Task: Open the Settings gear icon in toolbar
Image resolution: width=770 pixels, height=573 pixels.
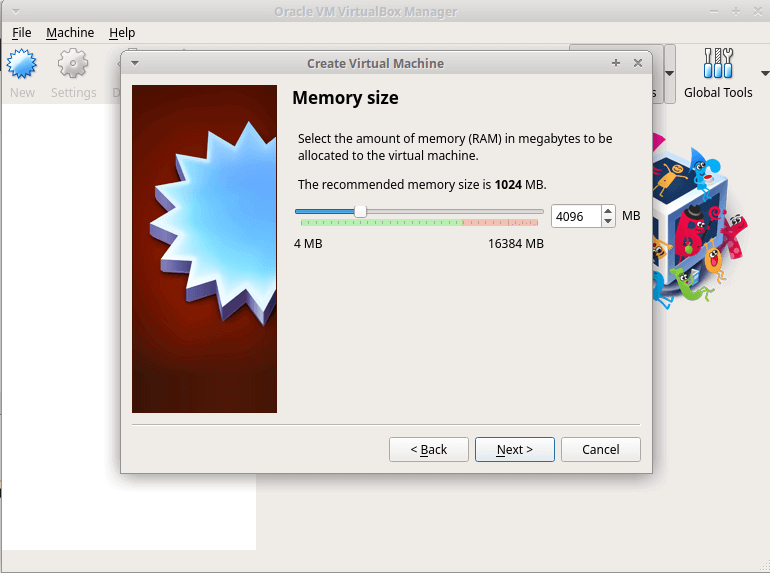Action: (x=73, y=64)
